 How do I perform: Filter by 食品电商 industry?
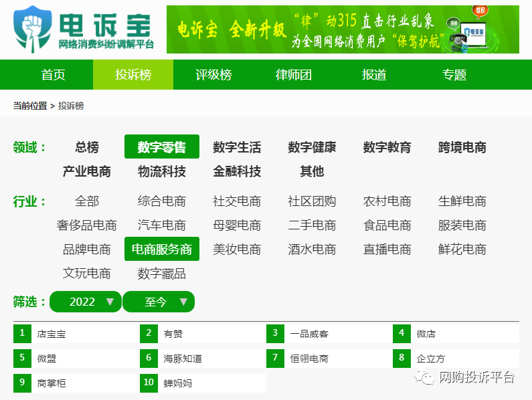pos(387,225)
